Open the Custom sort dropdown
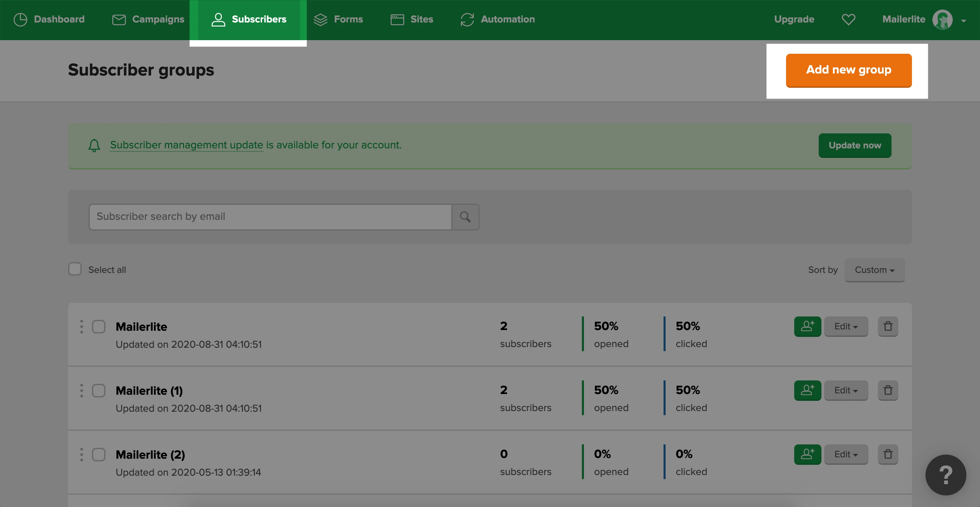Image resolution: width=980 pixels, height=507 pixels. 874,270
